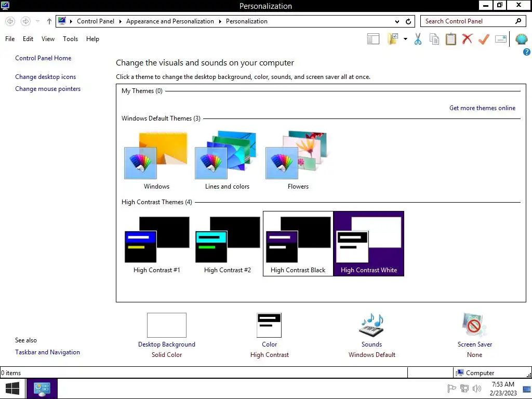The height and width of the screenshot is (399, 532).
Task: Click the Computer entry in status bar
Action: click(475, 373)
